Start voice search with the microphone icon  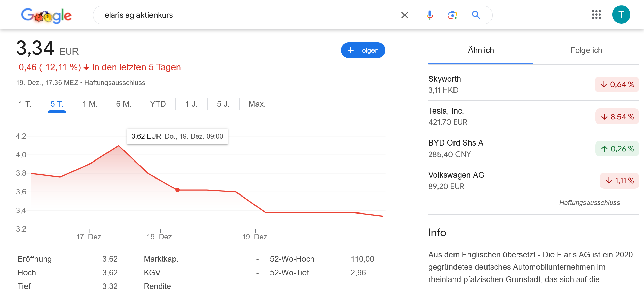430,15
